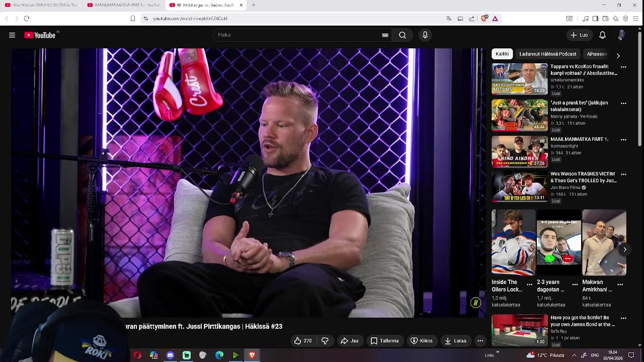
Task: Open the Voimaaonfight channel name
Action: click(x=565, y=146)
